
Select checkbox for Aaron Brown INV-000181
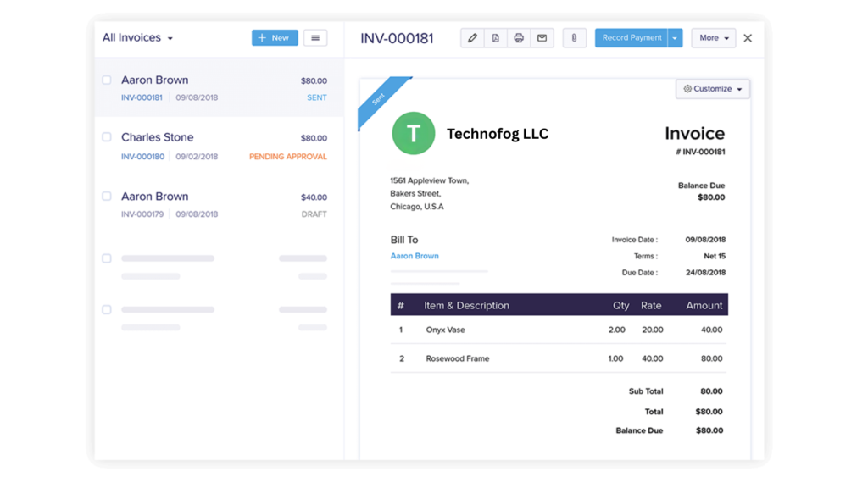107,80
